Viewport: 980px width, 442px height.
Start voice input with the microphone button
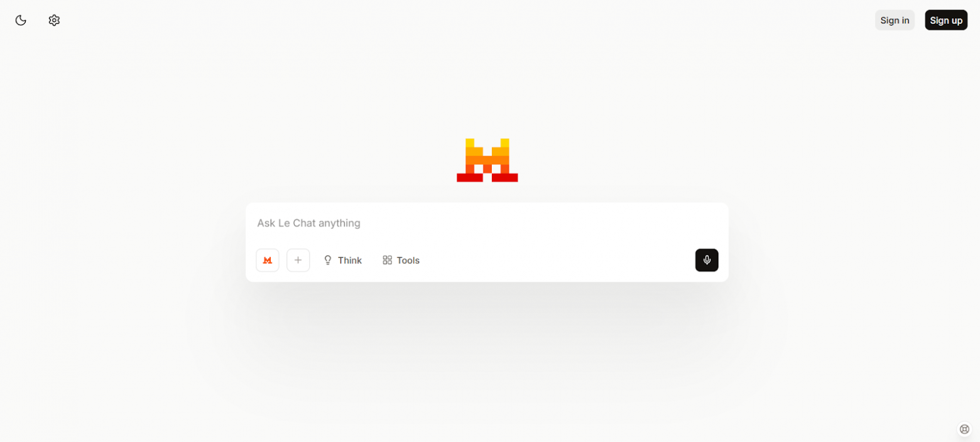click(x=707, y=260)
